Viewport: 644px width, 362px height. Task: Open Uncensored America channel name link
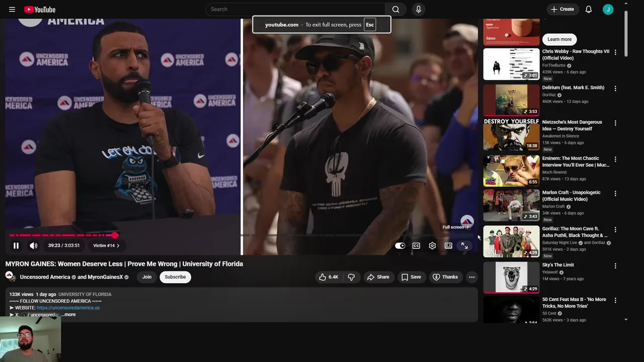tap(45, 277)
